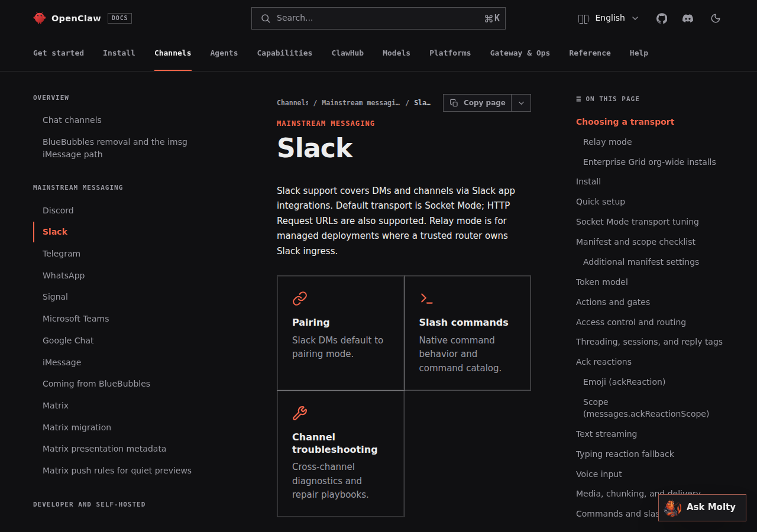Switch to the Agents tab

(x=224, y=53)
